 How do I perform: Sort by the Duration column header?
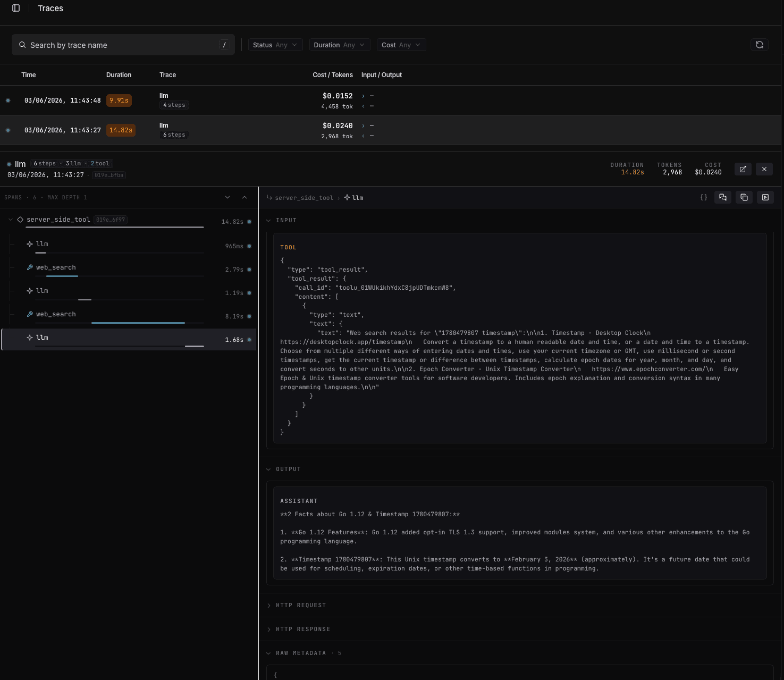[119, 75]
